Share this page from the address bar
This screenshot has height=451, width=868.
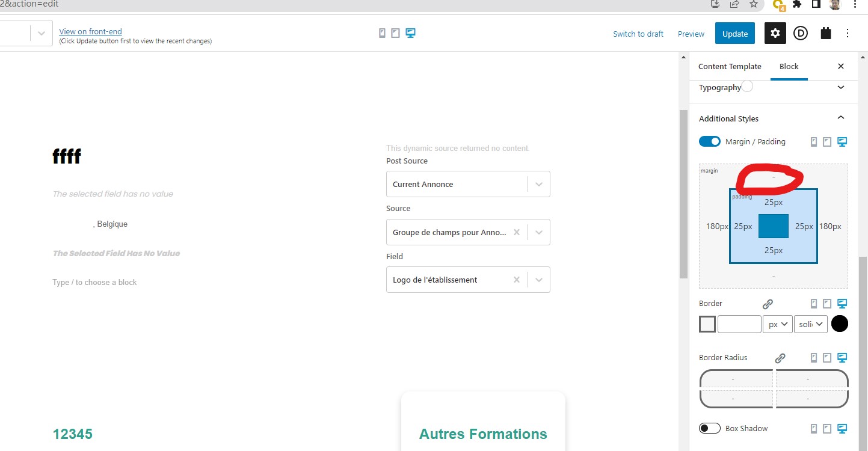tap(734, 4)
